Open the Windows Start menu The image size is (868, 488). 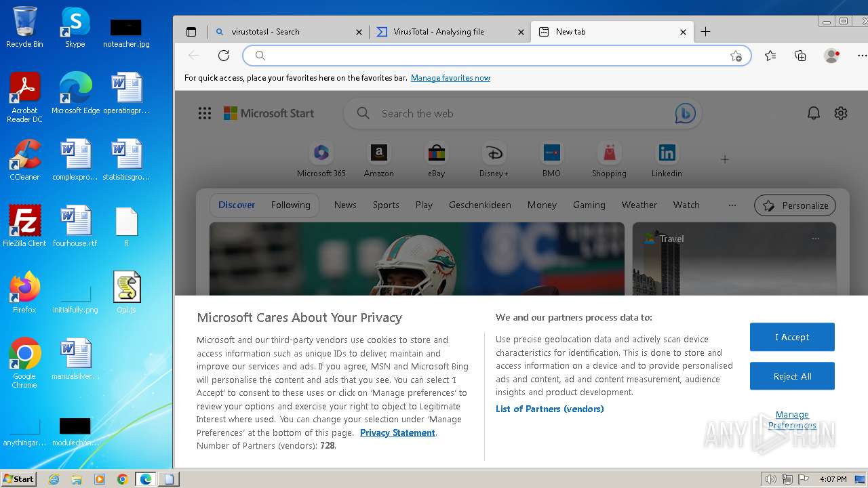pyautogui.click(x=18, y=479)
